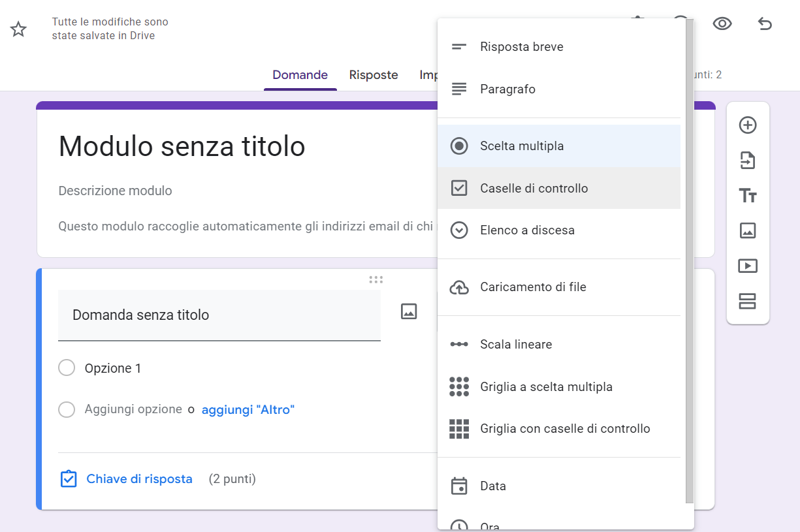Screen dimensions: 800x532
Task: Add a new section from sidebar
Action: pyautogui.click(x=747, y=301)
